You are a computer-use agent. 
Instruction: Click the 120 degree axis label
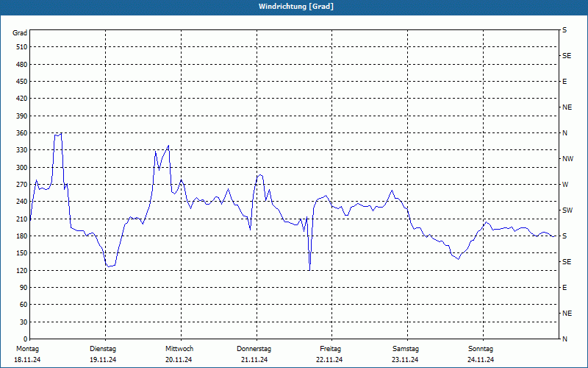coord(22,270)
